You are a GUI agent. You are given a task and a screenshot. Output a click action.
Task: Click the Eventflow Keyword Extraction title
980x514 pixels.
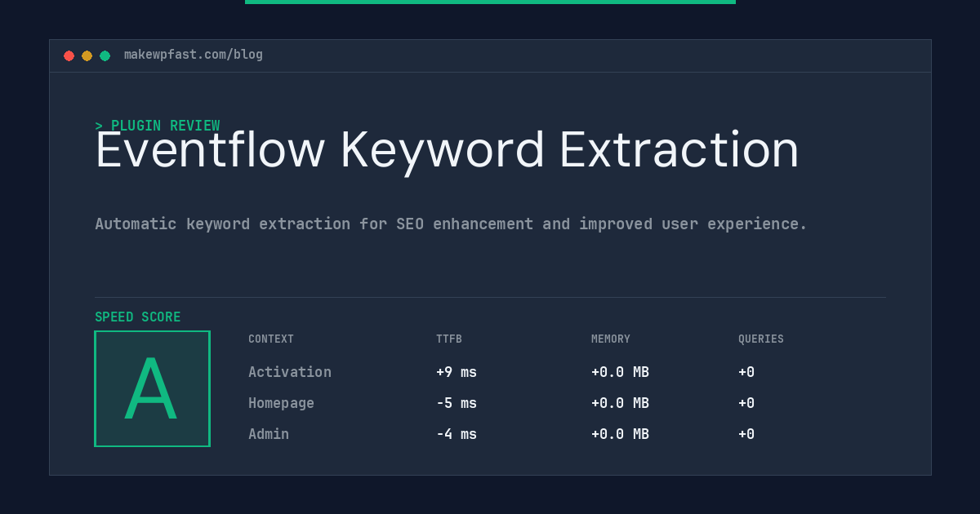click(x=447, y=151)
